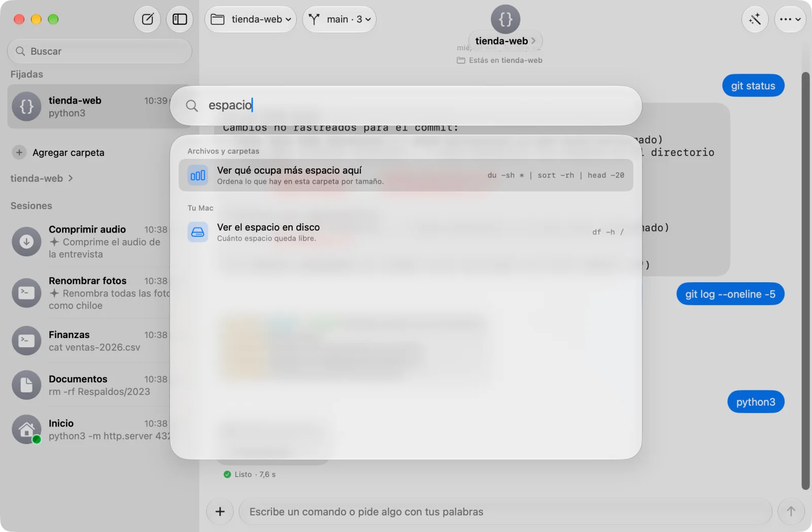
Task: Click the git log --oneline -5 bubble
Action: (730, 294)
